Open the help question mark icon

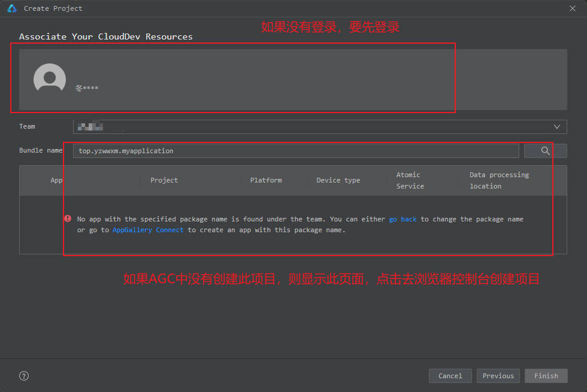click(24, 376)
